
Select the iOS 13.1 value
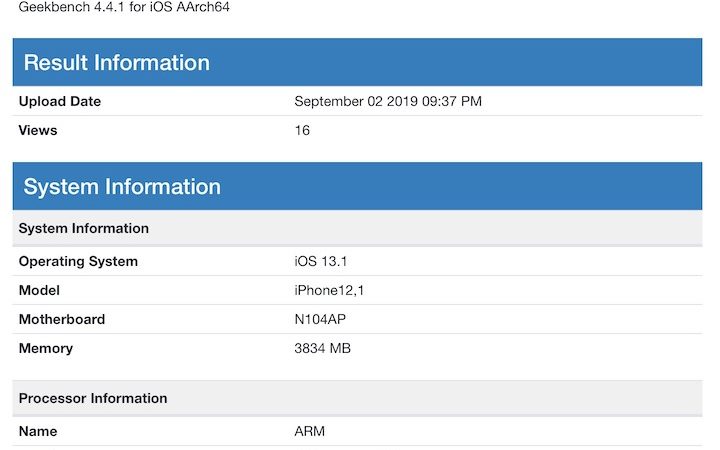click(321, 261)
